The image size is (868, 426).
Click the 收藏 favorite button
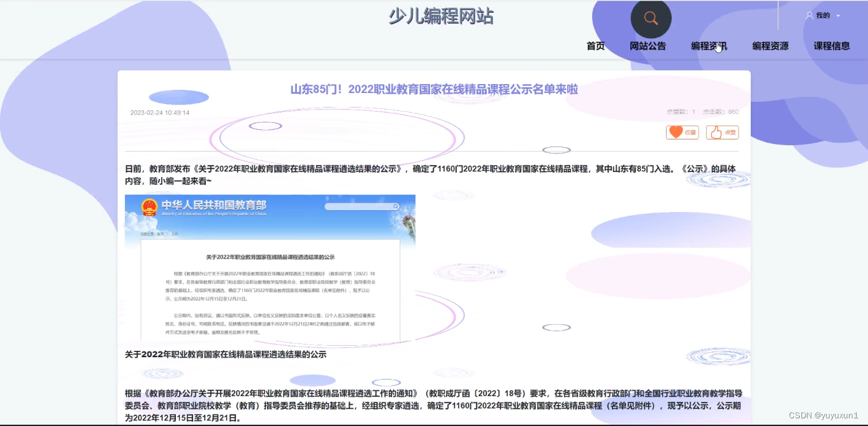point(683,132)
